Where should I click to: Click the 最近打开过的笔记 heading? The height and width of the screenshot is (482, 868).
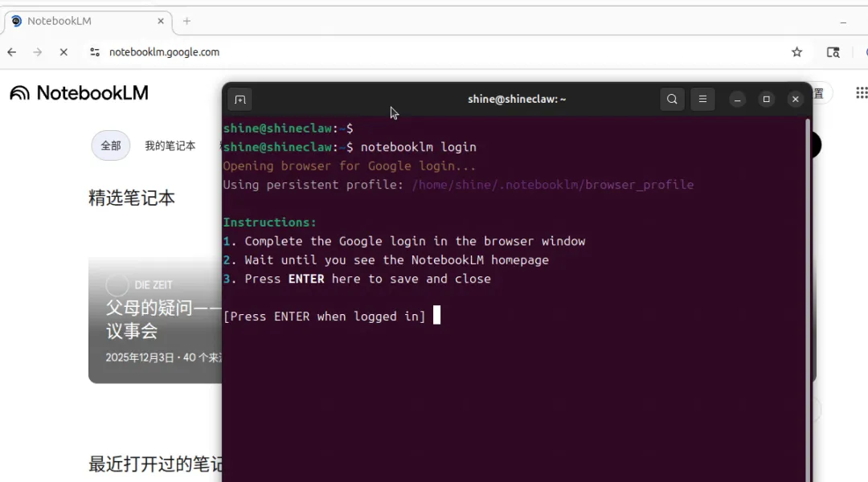pyautogui.click(x=156, y=464)
